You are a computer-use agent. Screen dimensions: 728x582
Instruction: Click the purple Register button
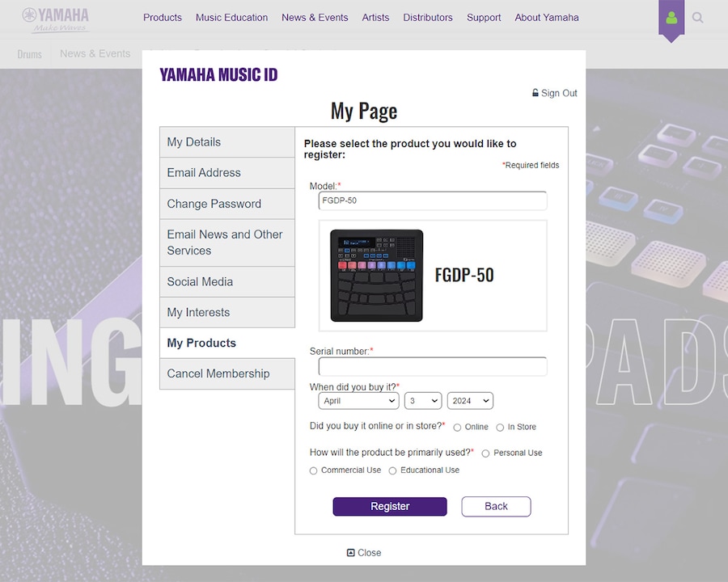click(390, 506)
